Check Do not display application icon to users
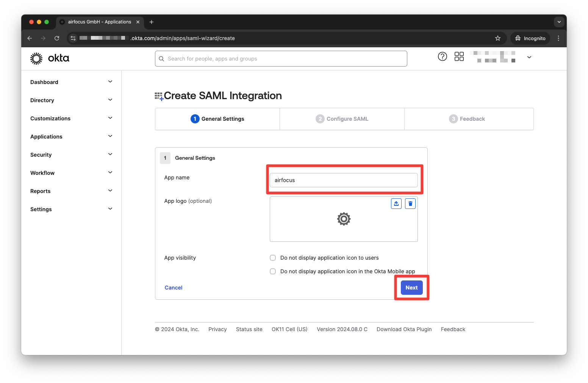This screenshot has height=383, width=588. point(273,258)
